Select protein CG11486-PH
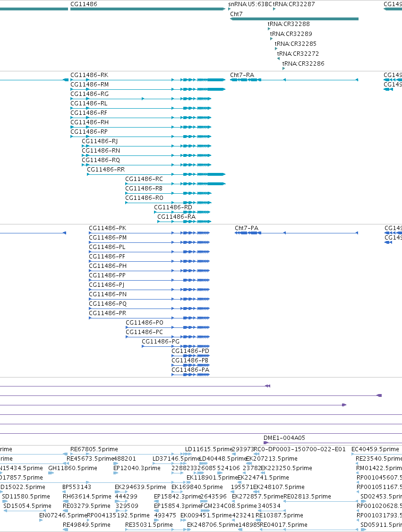Screen dimensions: 402x532 [108, 266]
